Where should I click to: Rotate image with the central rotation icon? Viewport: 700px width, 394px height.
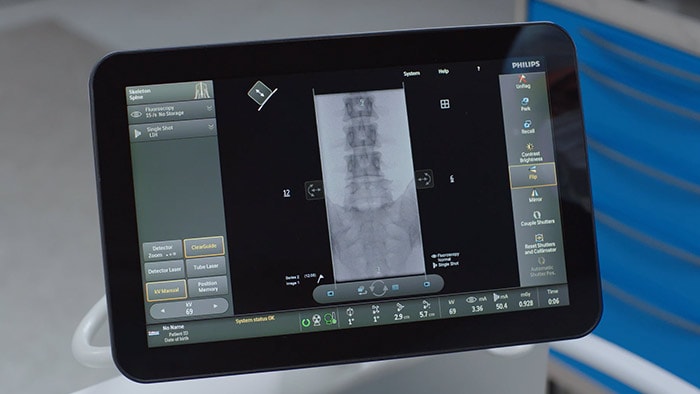[x=378, y=289]
